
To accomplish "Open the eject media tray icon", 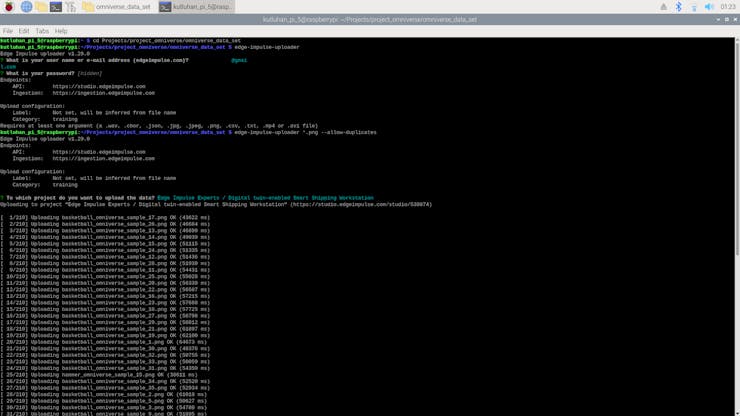I will [x=663, y=7].
